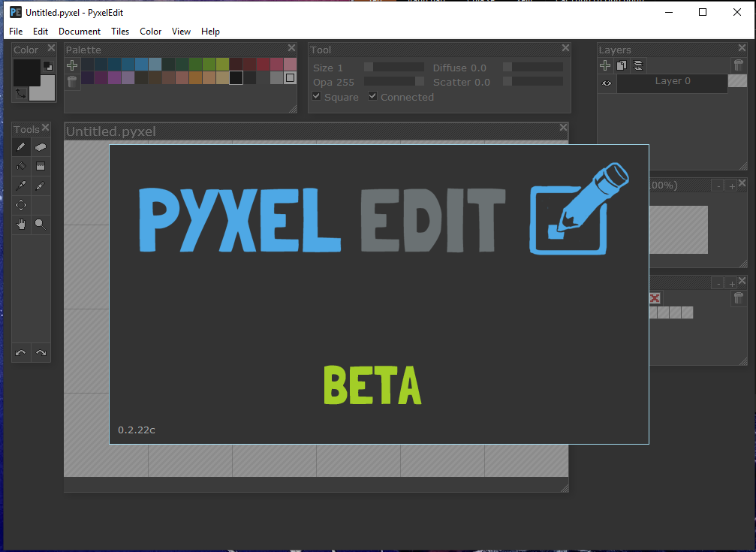The image size is (756, 552).
Task: Hide Layer 0 with eye icon
Action: (607, 84)
